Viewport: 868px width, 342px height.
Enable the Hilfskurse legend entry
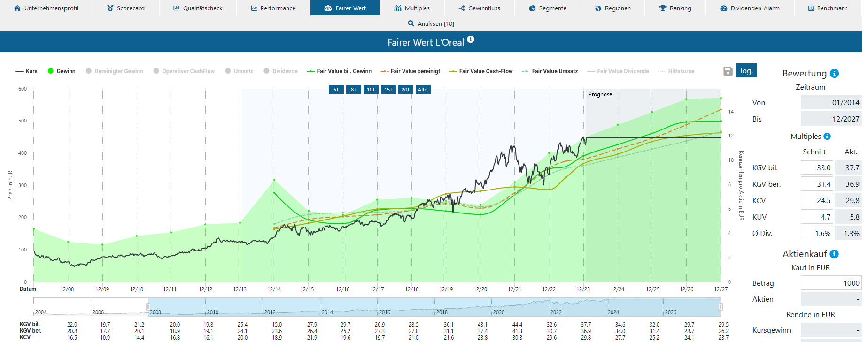(676, 71)
